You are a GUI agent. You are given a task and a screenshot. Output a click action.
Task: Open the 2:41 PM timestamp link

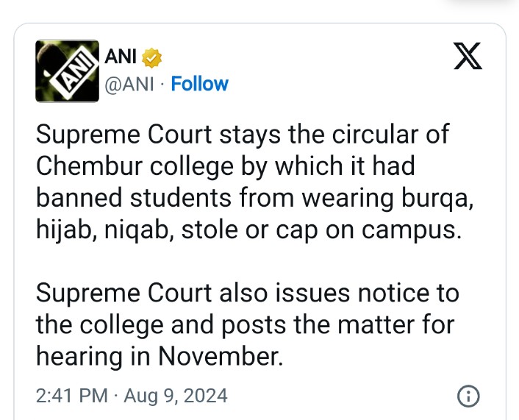72,396
